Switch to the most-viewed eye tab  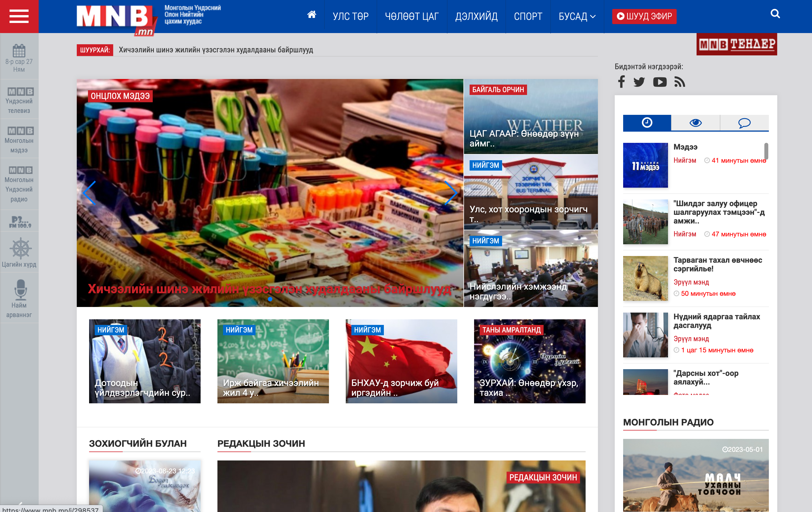pyautogui.click(x=695, y=123)
